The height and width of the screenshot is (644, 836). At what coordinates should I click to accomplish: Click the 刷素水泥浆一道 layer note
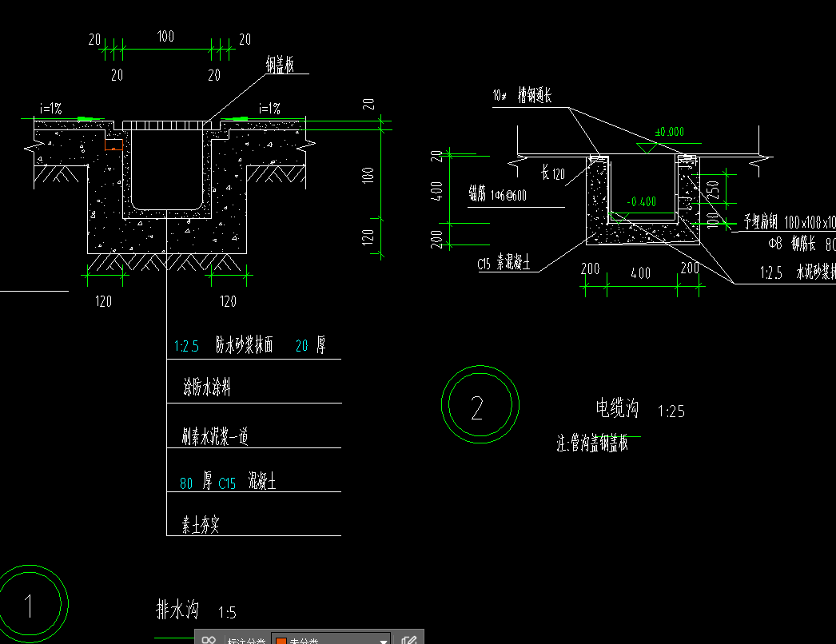coord(215,436)
